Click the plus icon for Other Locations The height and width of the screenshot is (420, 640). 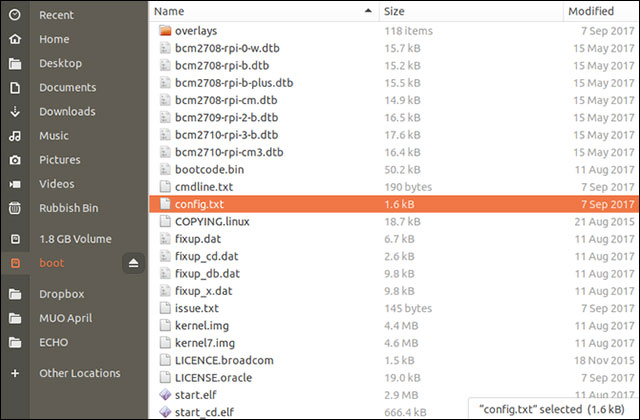[15, 373]
